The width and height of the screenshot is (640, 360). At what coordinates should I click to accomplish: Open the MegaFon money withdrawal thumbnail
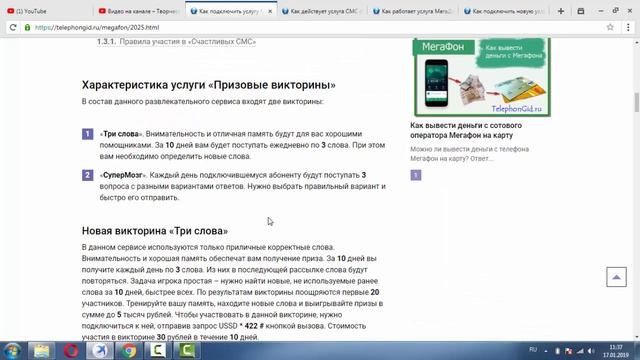click(482, 77)
